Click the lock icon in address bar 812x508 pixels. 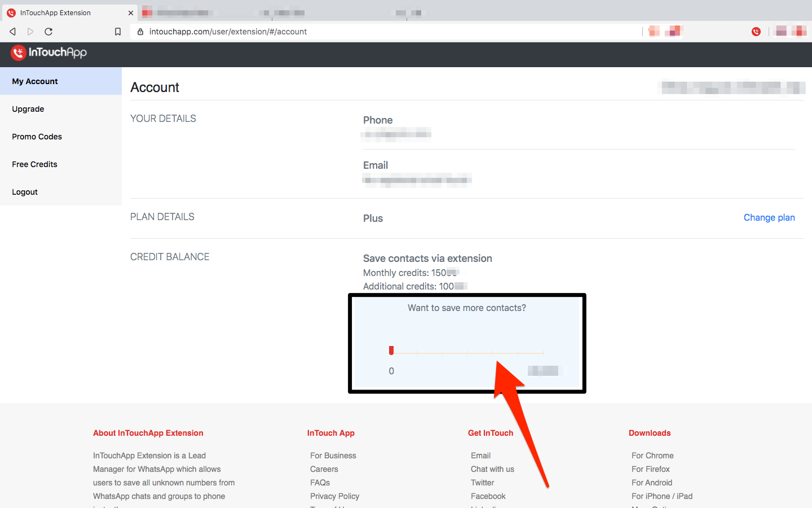pos(140,32)
